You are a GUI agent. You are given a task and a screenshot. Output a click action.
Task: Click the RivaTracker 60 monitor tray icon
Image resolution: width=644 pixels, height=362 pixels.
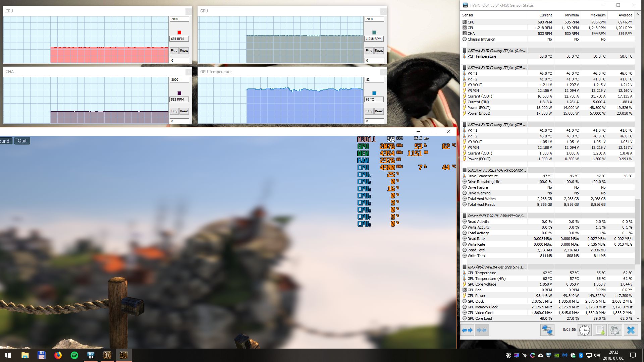[x=517, y=355]
